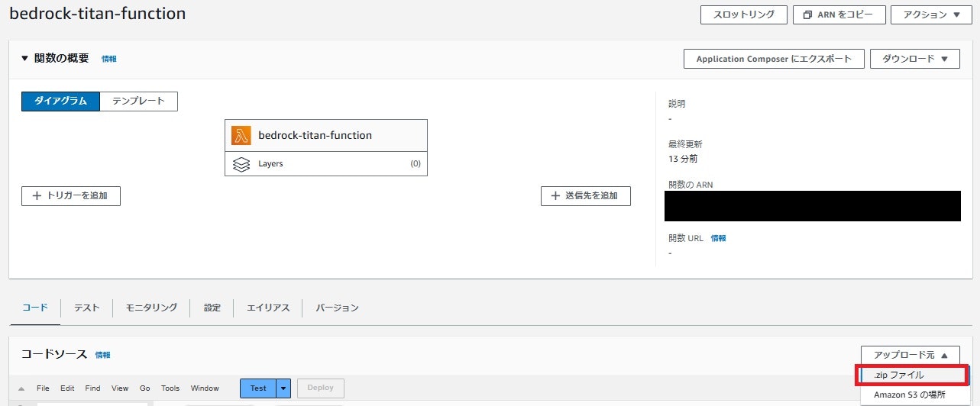Click the plus icon in トリガーを追加
Screen dimensions: 980x406
pyautogui.click(x=37, y=196)
